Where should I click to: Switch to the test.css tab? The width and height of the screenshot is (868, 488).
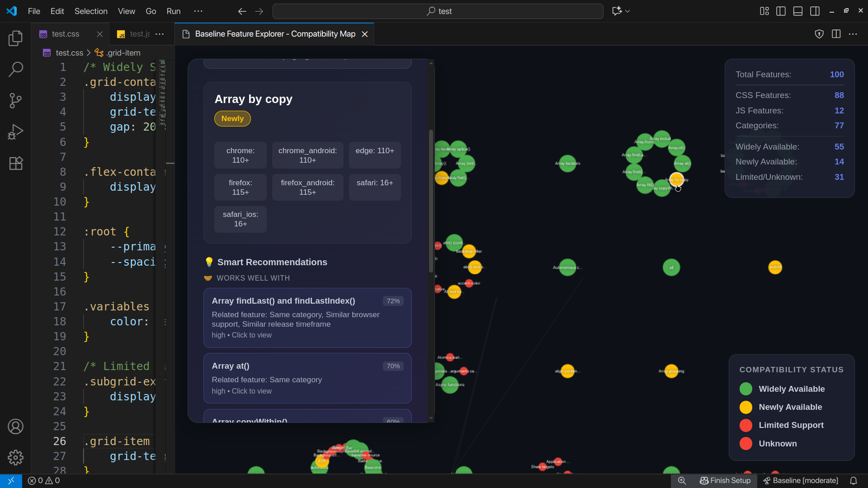click(66, 34)
